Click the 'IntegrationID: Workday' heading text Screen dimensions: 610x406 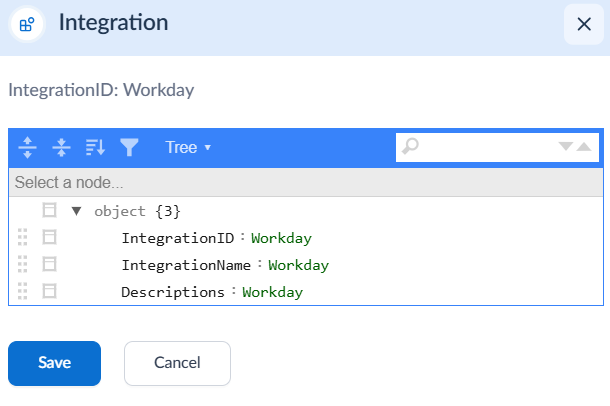[x=101, y=90]
